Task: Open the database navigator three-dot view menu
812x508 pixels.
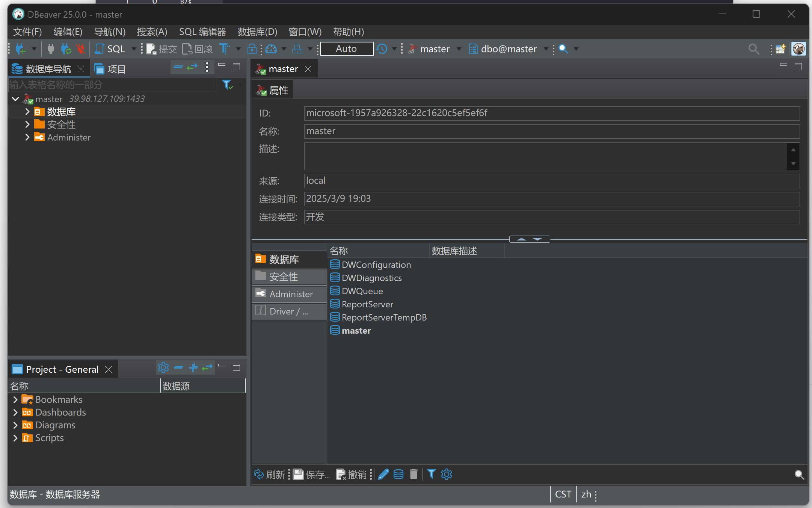Action: (x=207, y=67)
